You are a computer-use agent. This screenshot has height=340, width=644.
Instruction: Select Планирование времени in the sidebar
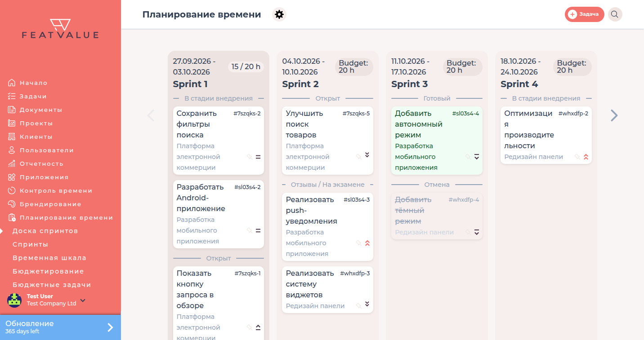pos(66,217)
